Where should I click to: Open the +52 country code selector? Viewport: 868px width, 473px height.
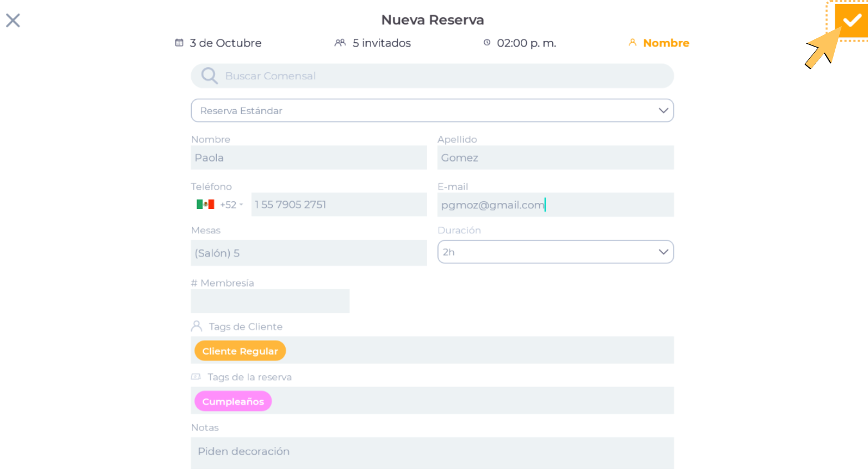[231, 205]
